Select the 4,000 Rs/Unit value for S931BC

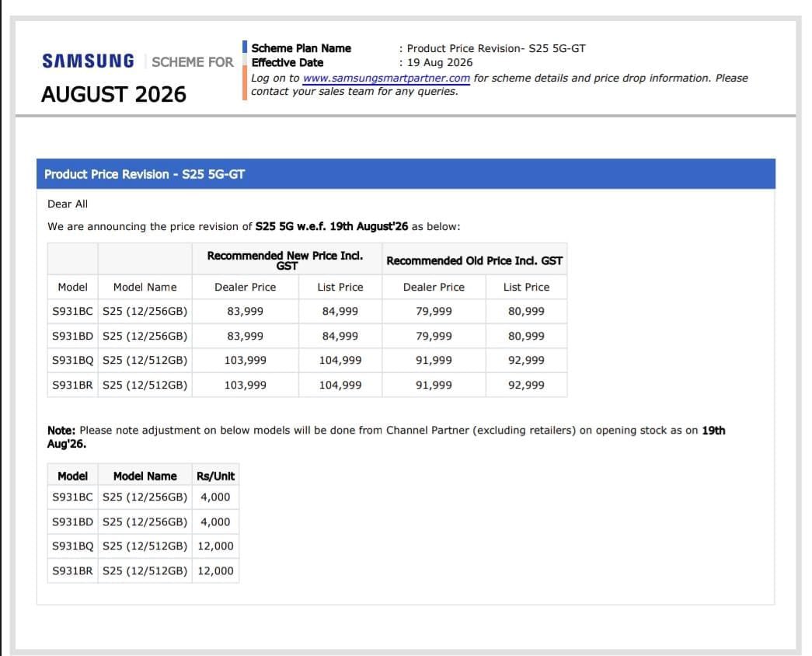click(215, 497)
